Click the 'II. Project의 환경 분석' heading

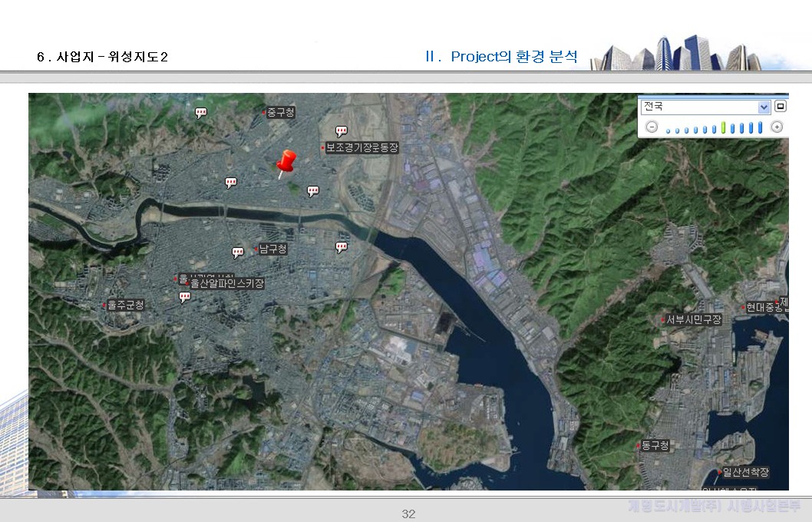tap(500, 57)
